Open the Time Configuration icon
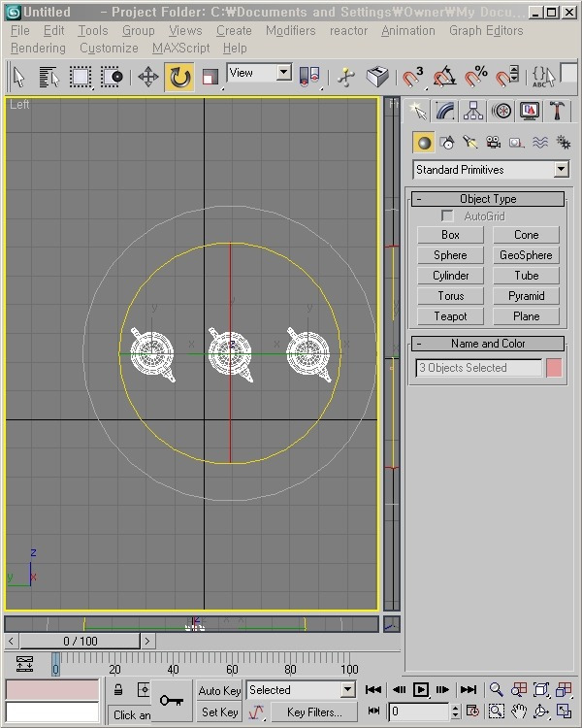The width and height of the screenshot is (582, 728). (473, 711)
